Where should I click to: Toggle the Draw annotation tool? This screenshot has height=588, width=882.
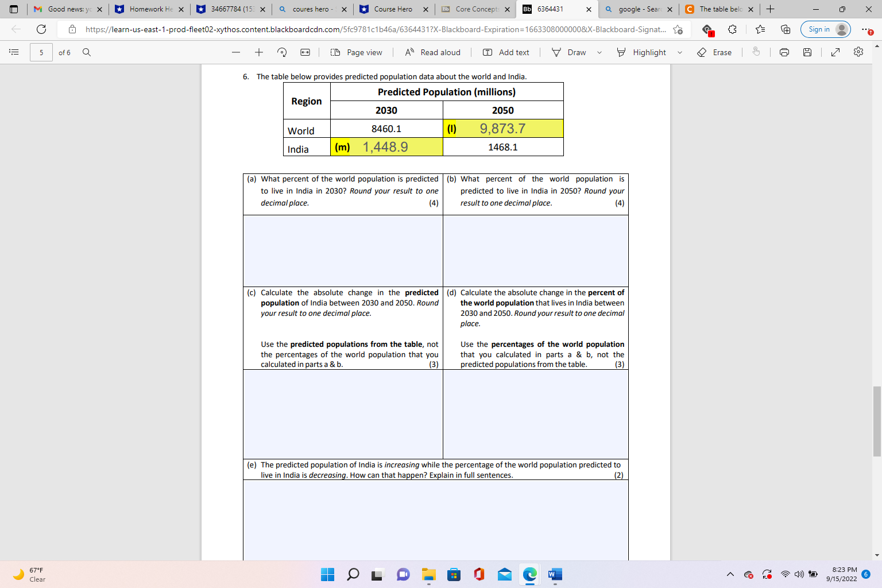pos(568,52)
